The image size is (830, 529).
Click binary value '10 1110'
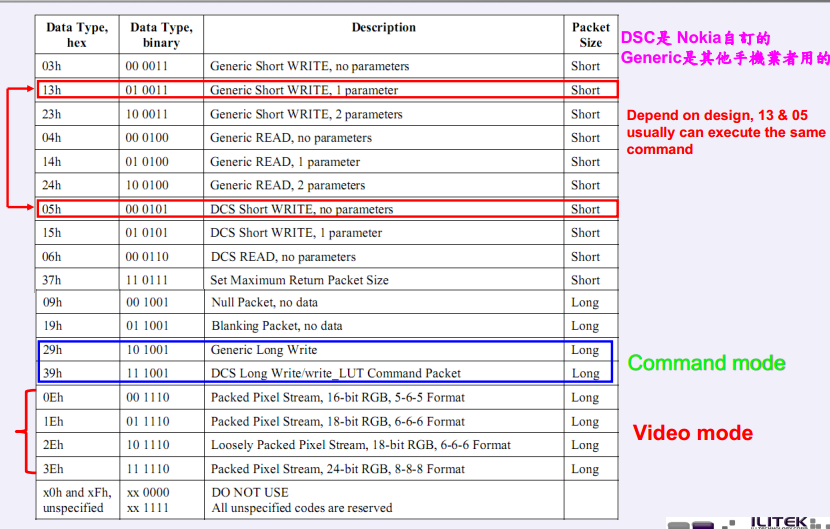click(148, 445)
